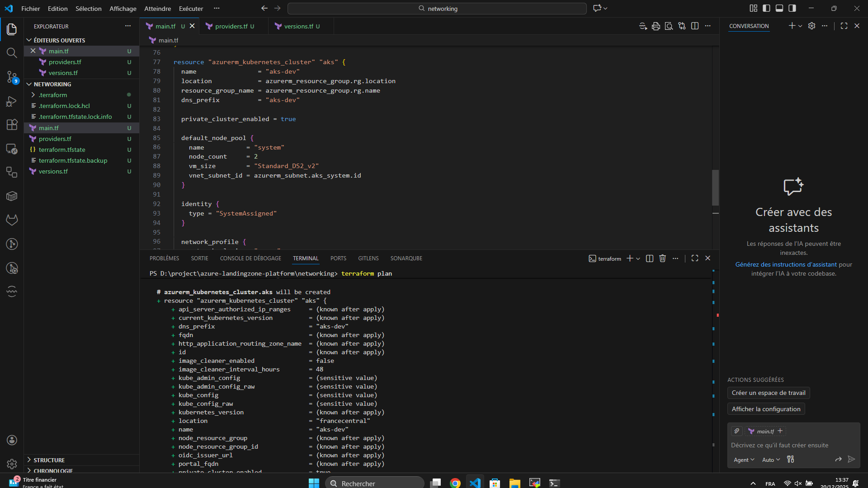Toggle bottom panel visibility in title bar
The image size is (868, 488).
coord(779,8)
